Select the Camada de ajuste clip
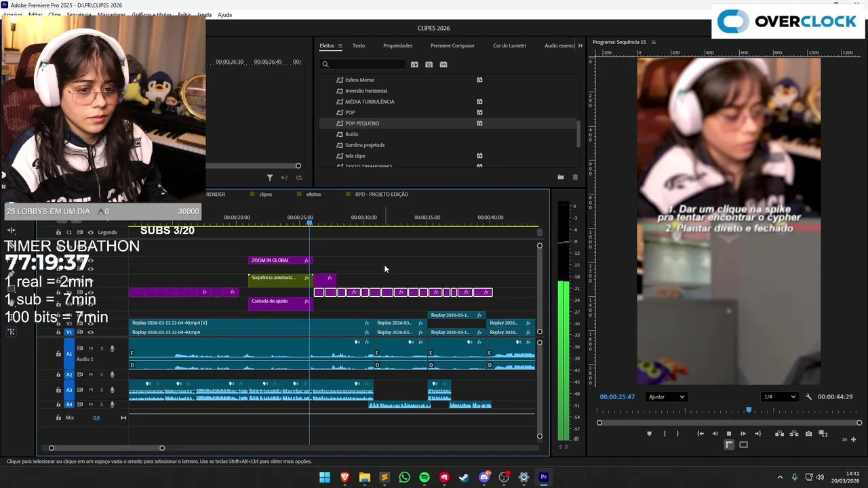This screenshot has width=868, height=488. (x=280, y=303)
